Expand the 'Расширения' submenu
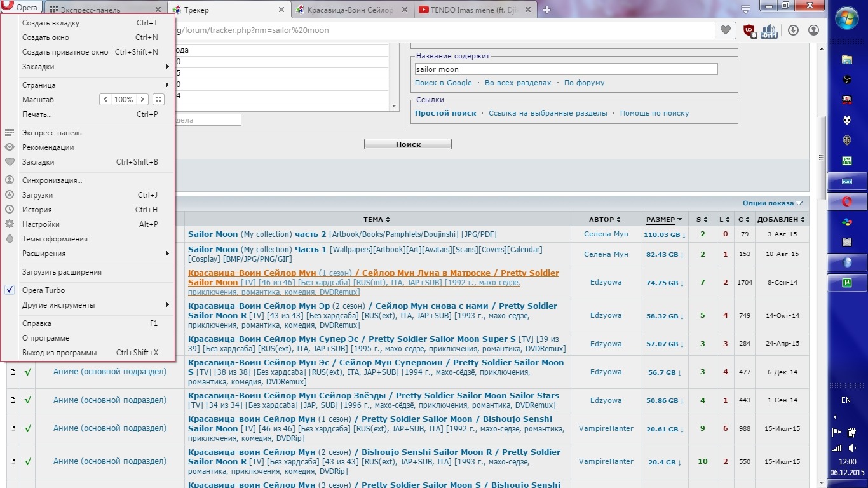Image resolution: width=868 pixels, height=488 pixels. pos(88,254)
